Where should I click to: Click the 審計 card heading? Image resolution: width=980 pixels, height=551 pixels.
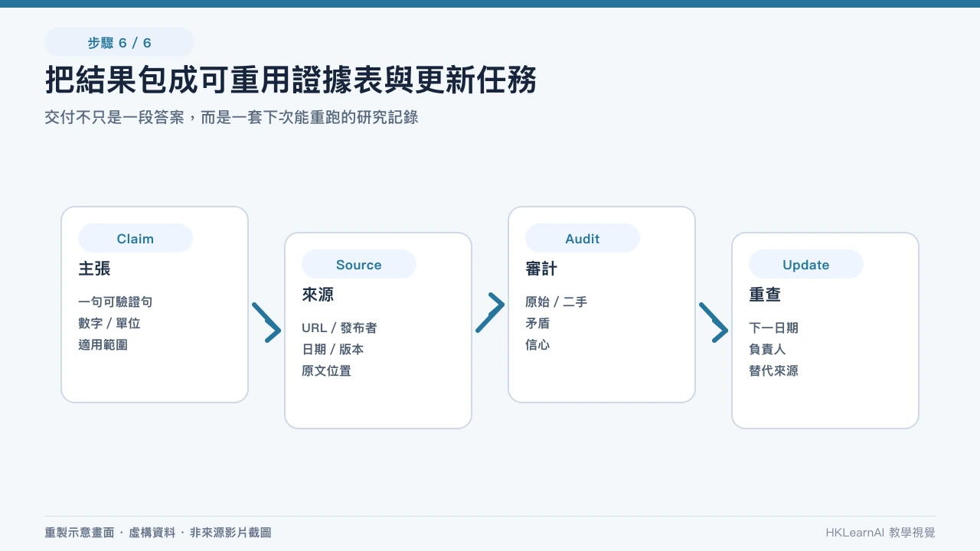(x=541, y=269)
